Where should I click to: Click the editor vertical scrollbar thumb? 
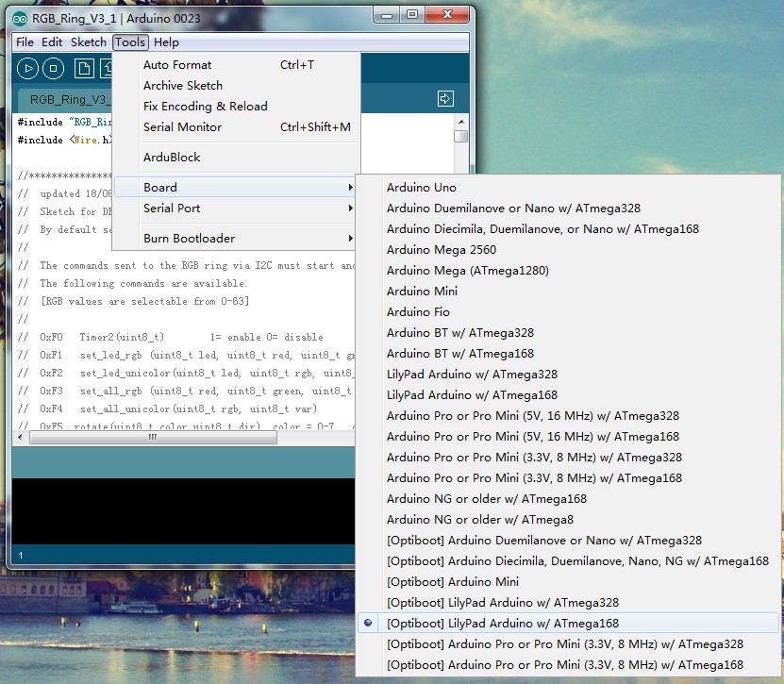pyautogui.click(x=460, y=136)
